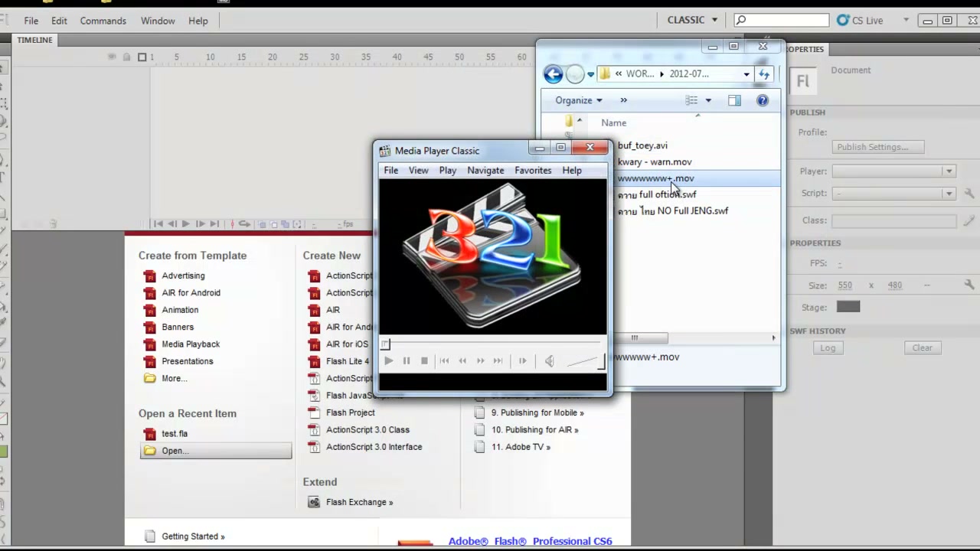Open recent item test.fla
The image size is (980, 551).
click(175, 434)
